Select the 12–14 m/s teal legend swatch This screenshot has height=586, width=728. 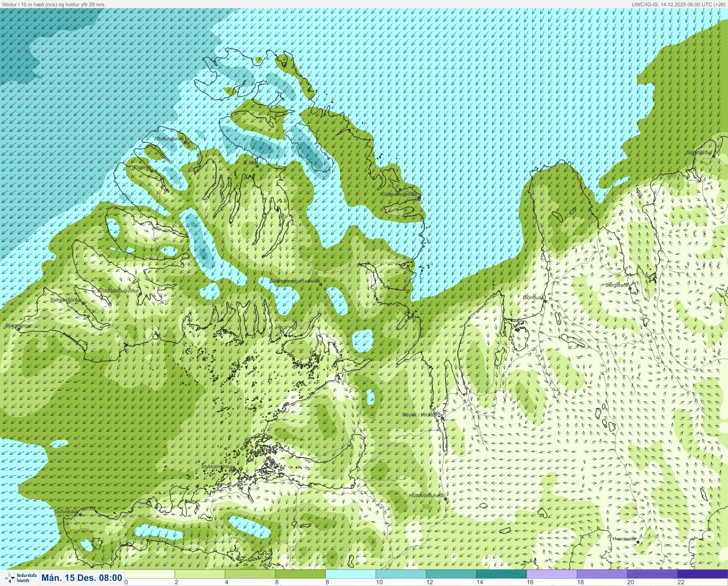pos(451,573)
